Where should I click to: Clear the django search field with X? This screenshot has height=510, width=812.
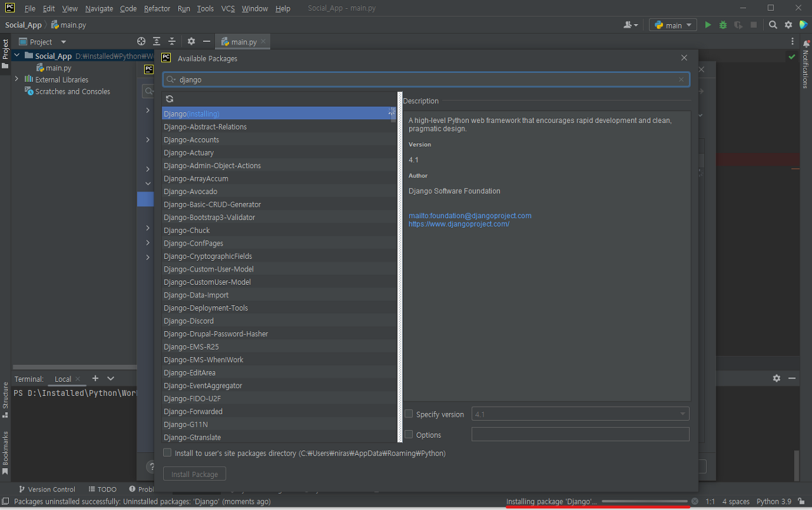[x=681, y=79]
